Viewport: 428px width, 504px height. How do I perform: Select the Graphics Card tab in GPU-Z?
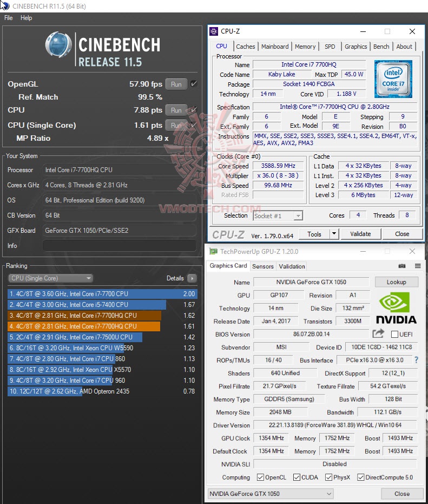pyautogui.click(x=228, y=265)
